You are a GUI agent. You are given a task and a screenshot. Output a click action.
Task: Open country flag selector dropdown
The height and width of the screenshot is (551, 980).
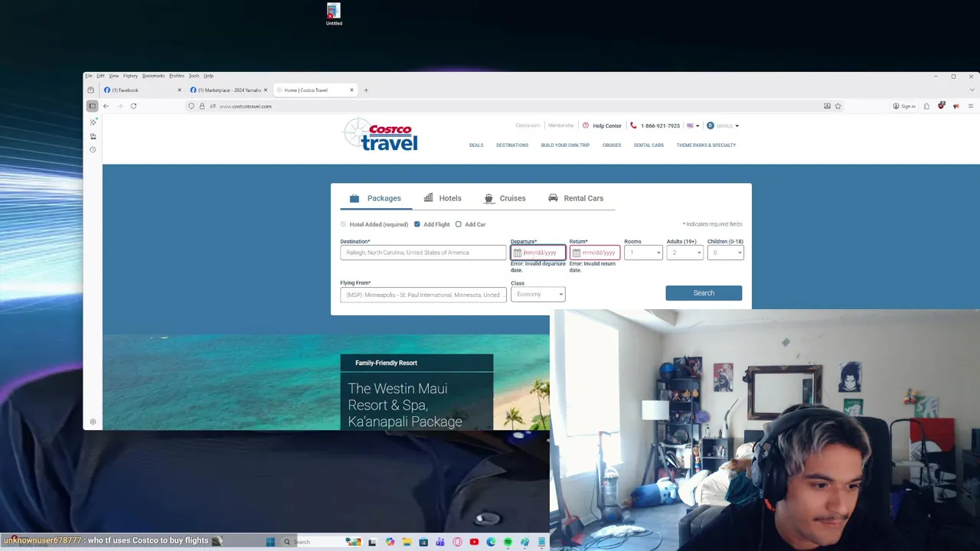click(x=693, y=126)
